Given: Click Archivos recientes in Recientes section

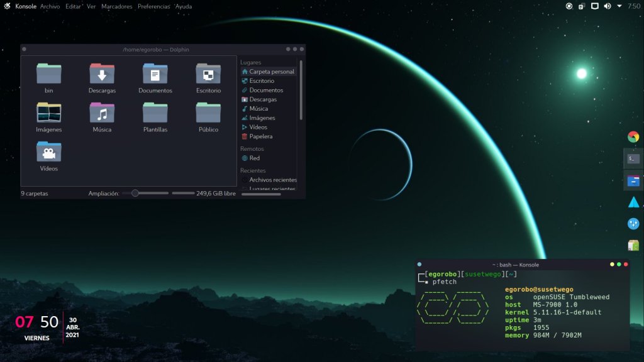Looking at the screenshot, I should 272,180.
